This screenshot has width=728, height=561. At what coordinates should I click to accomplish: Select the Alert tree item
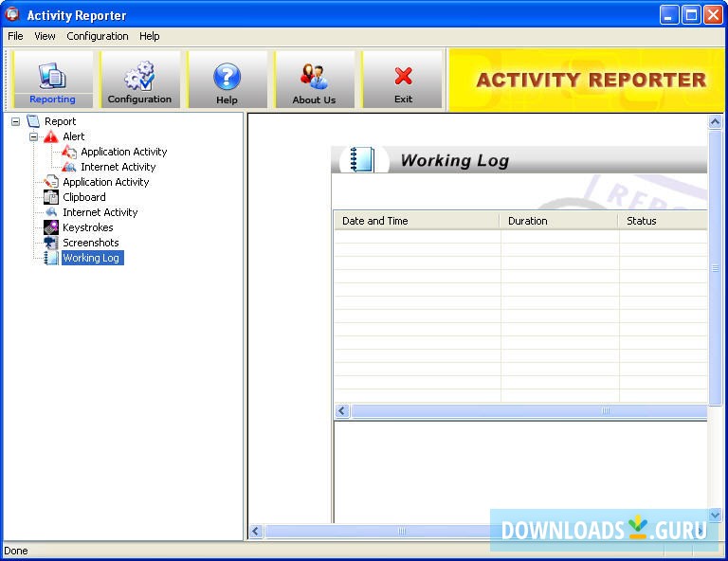74,136
